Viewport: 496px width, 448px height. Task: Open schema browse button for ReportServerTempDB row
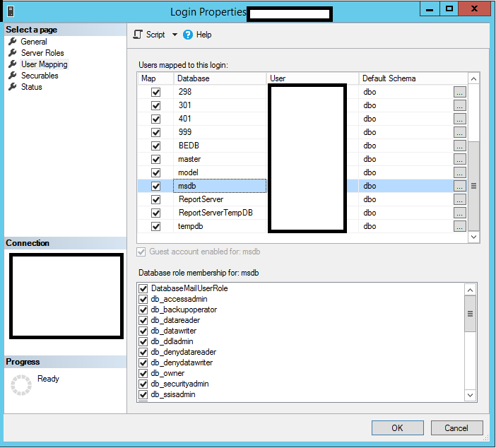(460, 213)
